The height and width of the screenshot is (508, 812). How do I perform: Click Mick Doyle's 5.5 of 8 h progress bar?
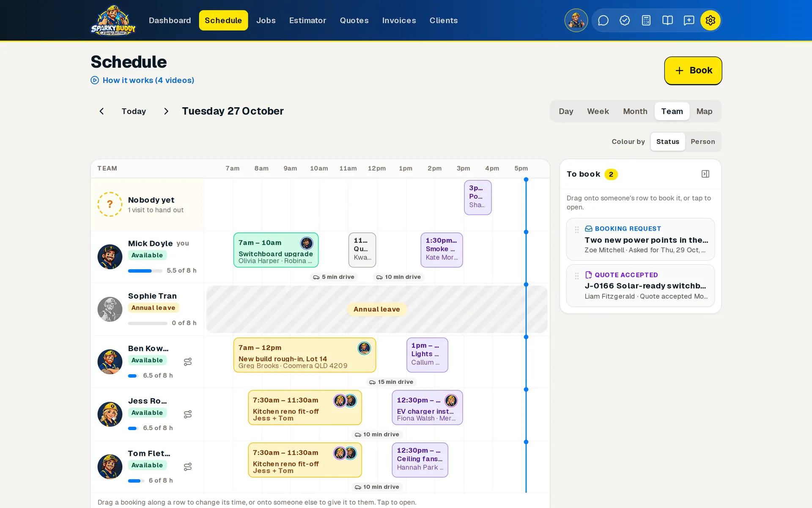pyautogui.click(x=145, y=271)
